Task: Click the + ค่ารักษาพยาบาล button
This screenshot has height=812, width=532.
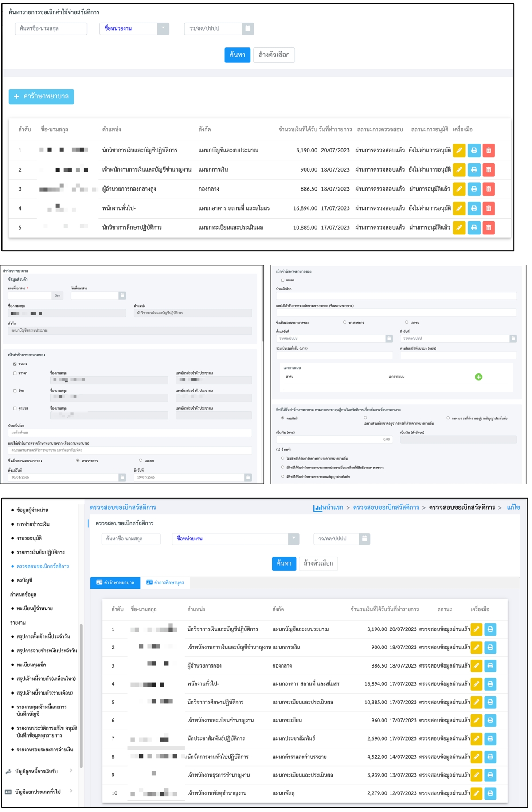Action: click(41, 97)
